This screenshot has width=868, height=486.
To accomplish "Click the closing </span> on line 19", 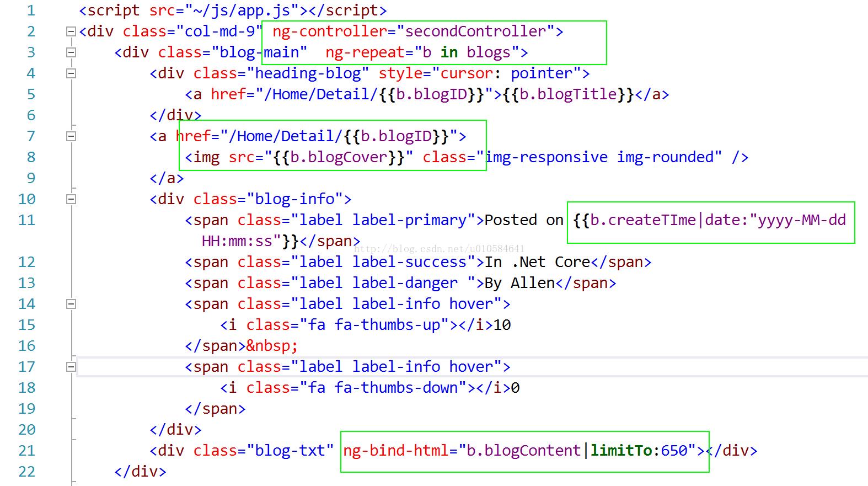I will [x=215, y=409].
